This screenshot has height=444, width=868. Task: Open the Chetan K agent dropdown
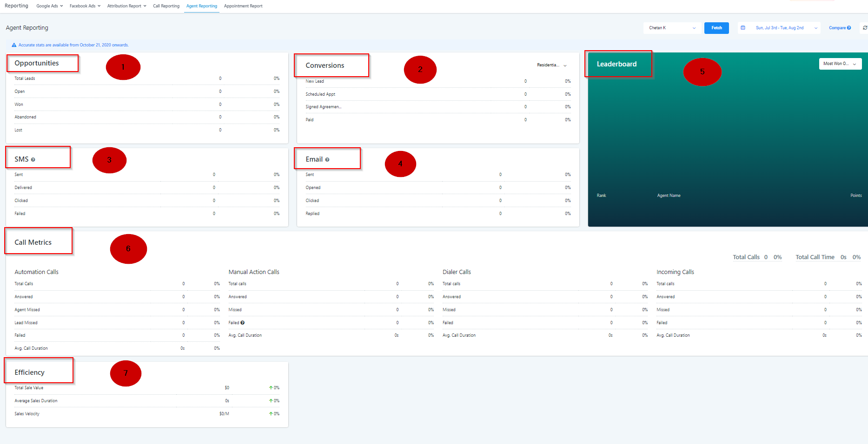[672, 28]
